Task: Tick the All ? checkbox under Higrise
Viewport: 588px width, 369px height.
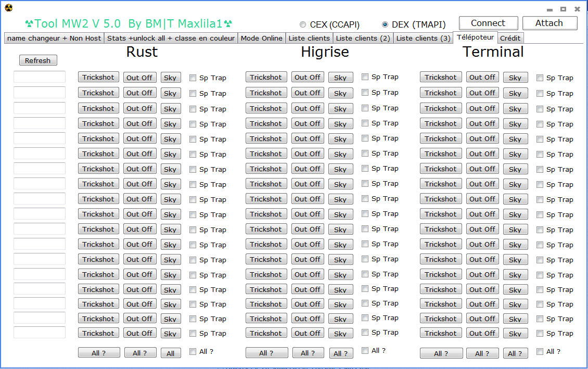Action: 365,351
